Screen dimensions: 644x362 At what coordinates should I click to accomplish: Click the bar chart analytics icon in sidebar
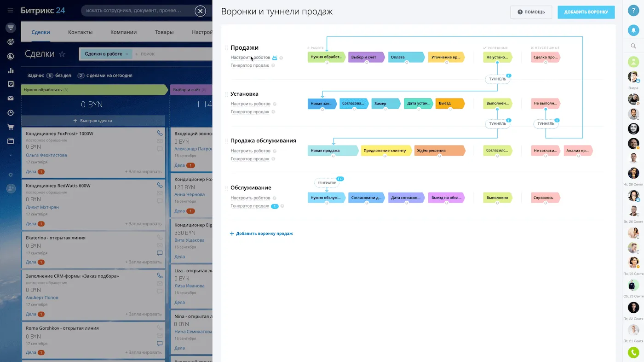10,70
